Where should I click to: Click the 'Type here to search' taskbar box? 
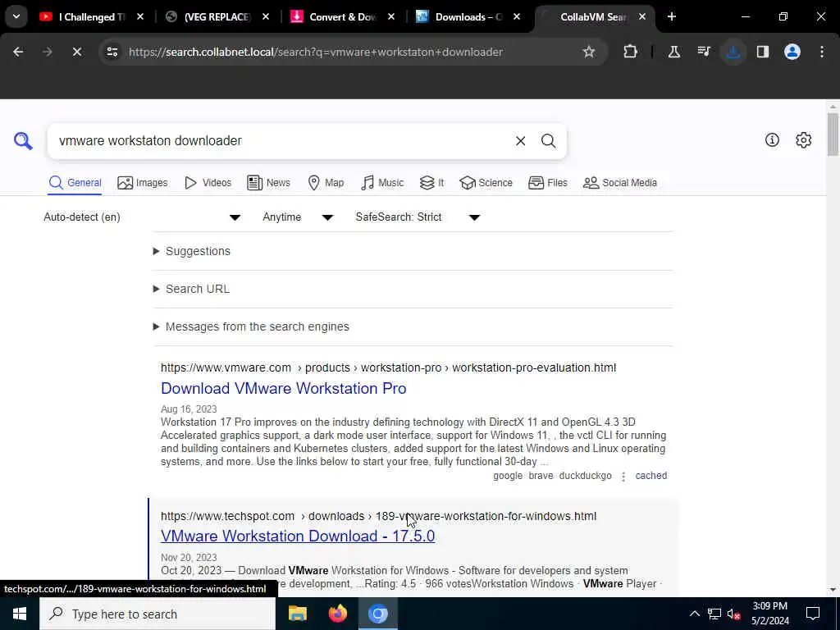pos(157,614)
